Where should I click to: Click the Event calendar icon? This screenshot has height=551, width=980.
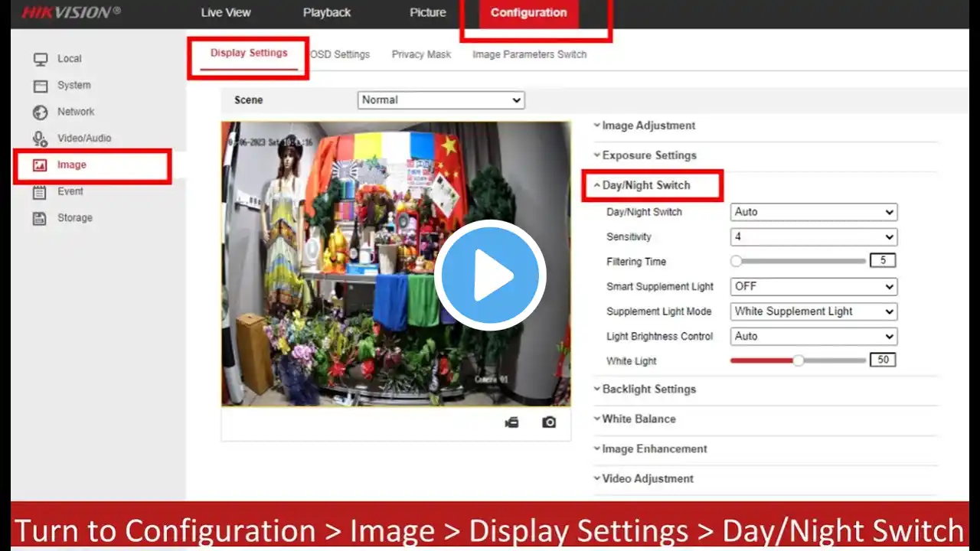[x=40, y=192]
